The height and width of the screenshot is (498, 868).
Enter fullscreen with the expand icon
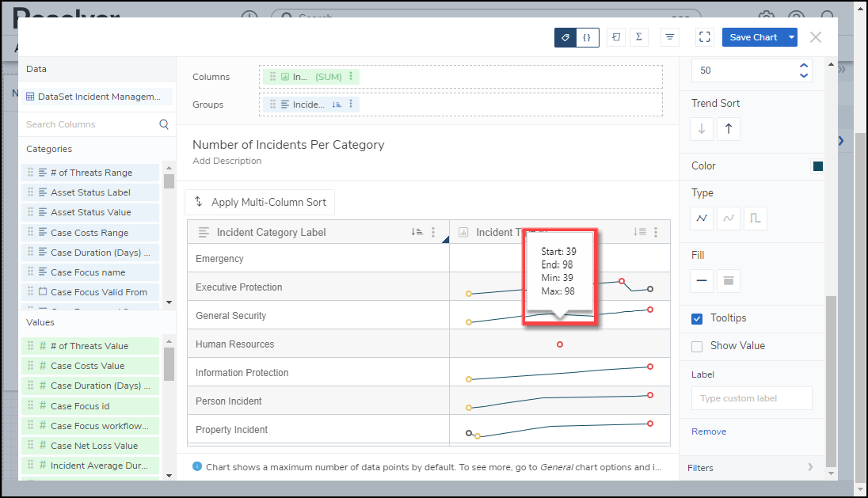705,37
